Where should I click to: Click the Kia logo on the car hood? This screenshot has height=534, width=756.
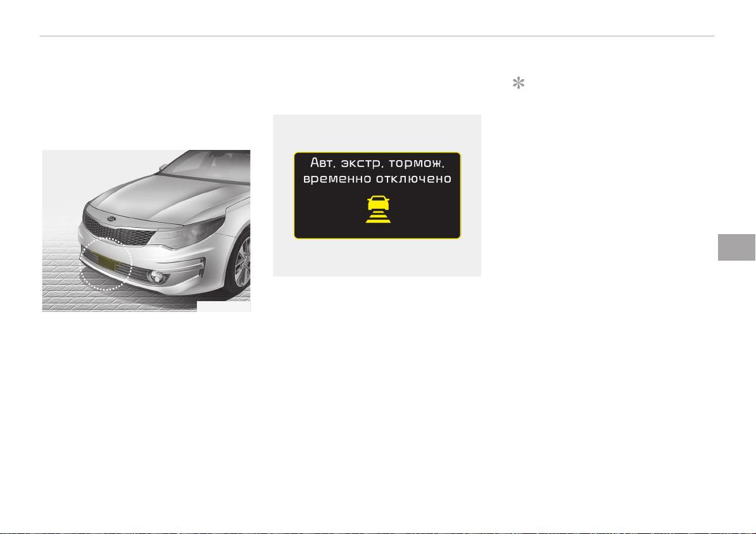[x=111, y=218]
